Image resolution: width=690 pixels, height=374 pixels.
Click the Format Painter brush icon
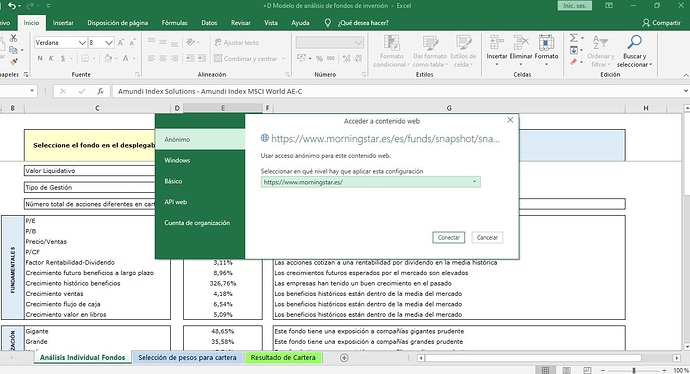[x=14, y=62]
